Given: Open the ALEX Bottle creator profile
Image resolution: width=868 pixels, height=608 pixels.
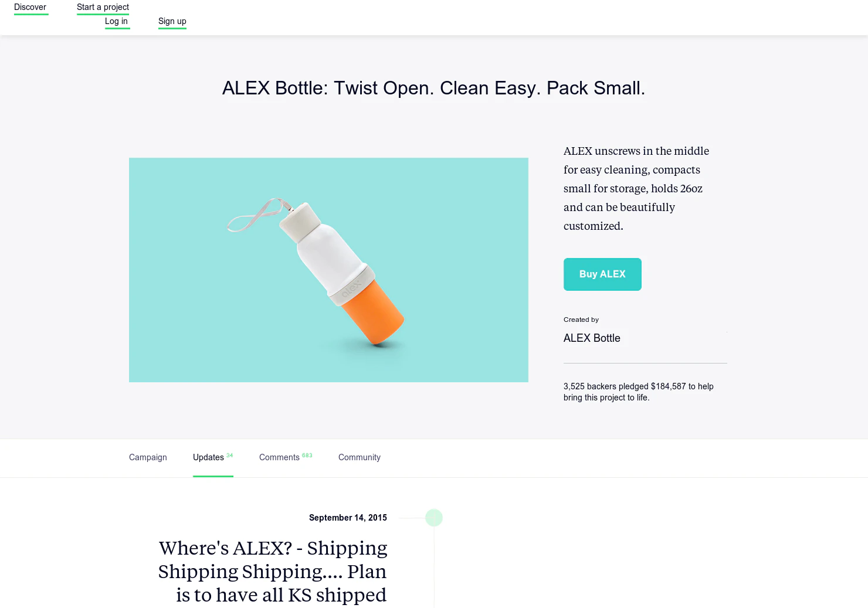Looking at the screenshot, I should coord(592,338).
